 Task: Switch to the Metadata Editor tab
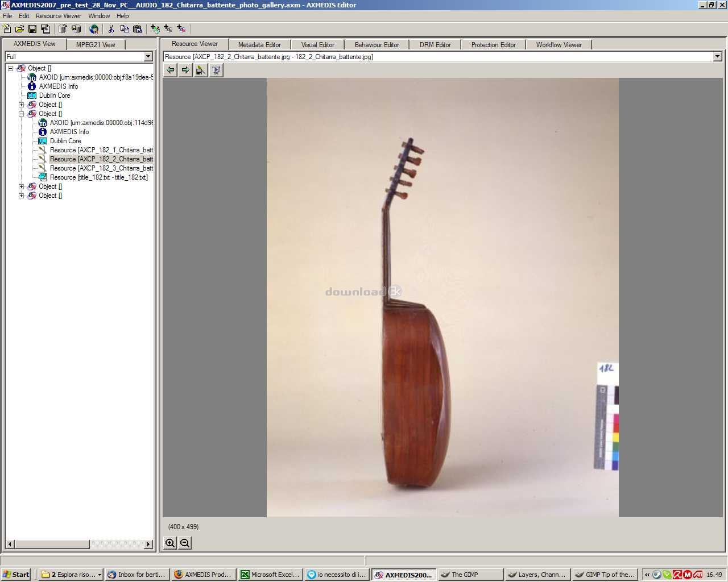[x=259, y=44]
